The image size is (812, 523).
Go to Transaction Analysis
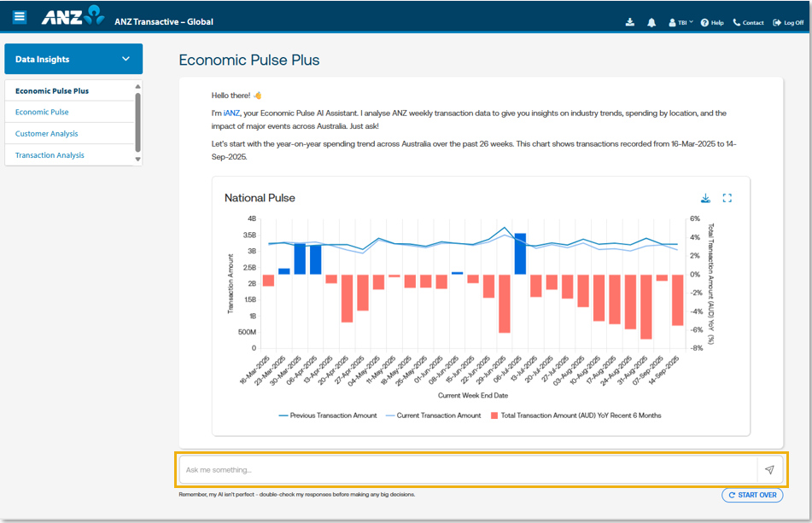[x=50, y=155]
